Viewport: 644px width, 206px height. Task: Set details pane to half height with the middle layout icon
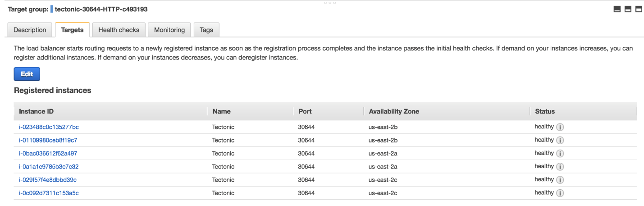pos(628,9)
